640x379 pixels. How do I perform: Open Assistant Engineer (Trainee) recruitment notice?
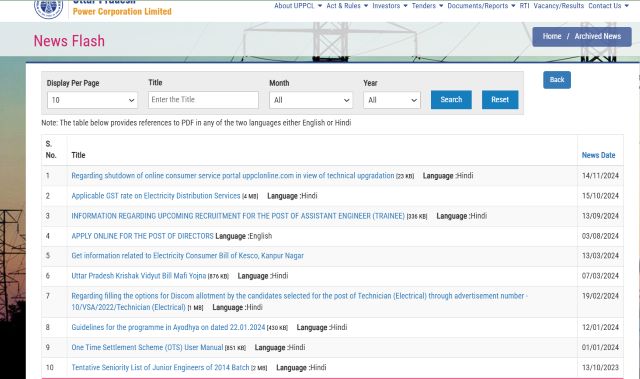pos(238,216)
